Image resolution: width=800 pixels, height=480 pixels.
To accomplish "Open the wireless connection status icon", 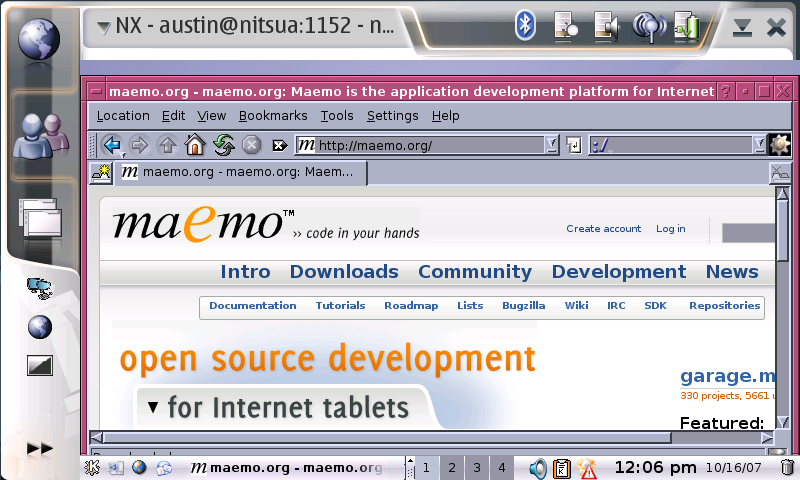I will coord(648,26).
